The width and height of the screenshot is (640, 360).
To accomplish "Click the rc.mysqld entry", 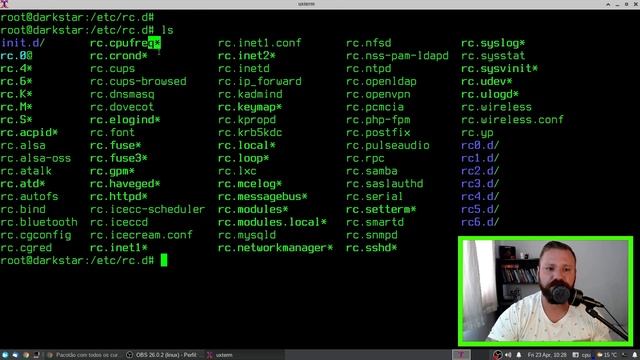I will (x=247, y=235).
